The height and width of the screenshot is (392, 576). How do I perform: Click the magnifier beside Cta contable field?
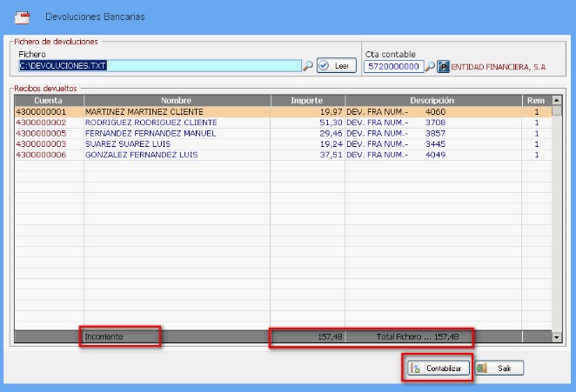pyautogui.click(x=430, y=67)
